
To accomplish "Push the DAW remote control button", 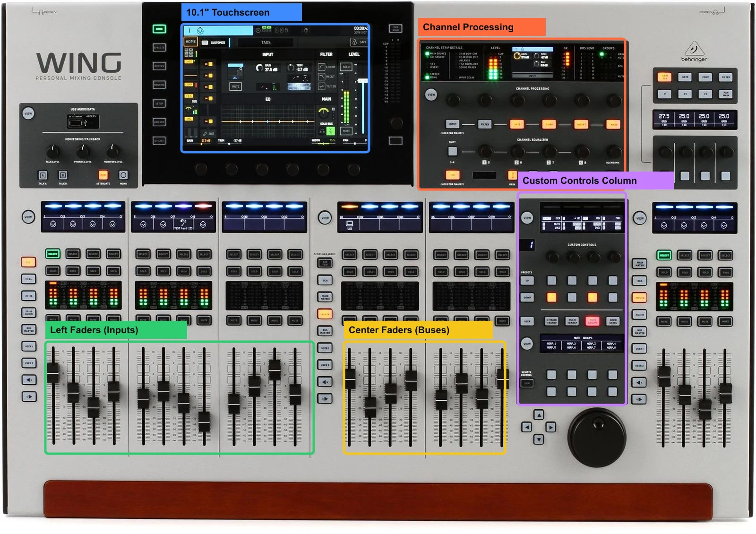I will point(527,383).
